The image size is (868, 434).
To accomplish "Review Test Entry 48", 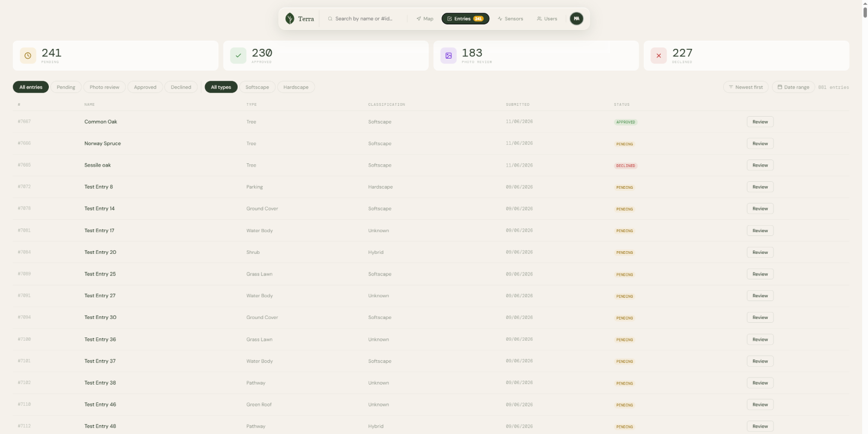I will click(x=760, y=426).
